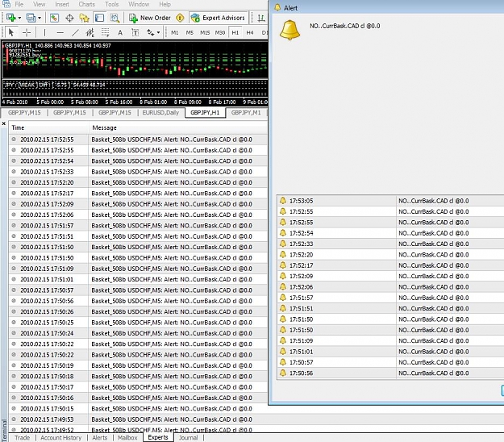The width and height of the screenshot is (504, 442).
Task: Select the text 'A' tool
Action: pos(120,32)
